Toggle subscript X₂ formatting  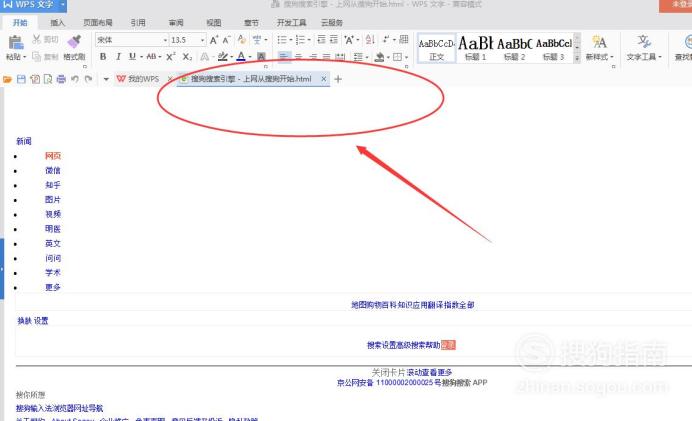(x=187, y=56)
